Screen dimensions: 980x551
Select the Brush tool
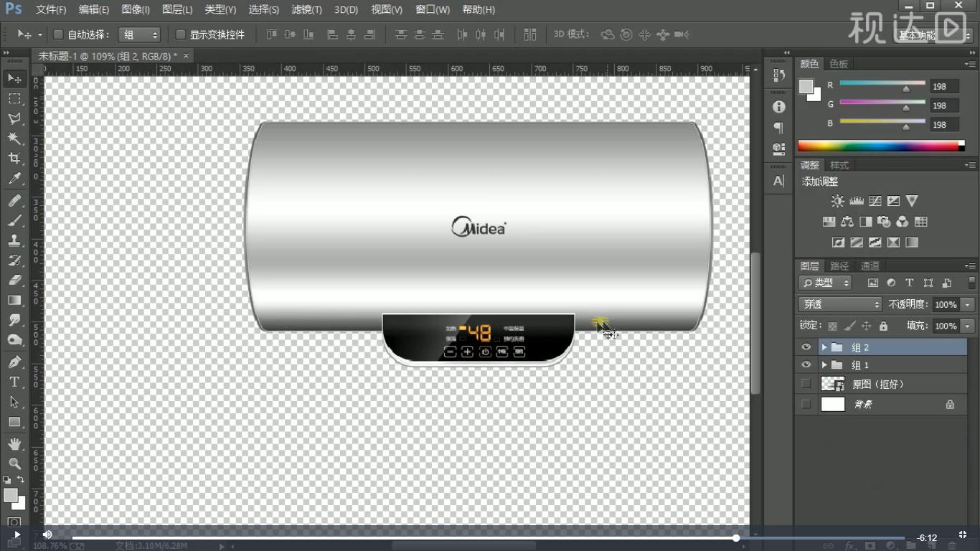14,221
